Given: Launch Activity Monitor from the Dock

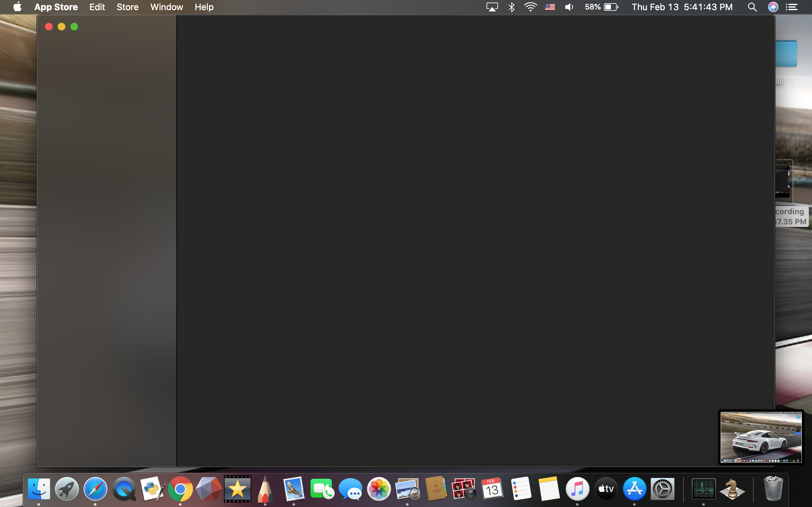Looking at the screenshot, I should [x=703, y=489].
